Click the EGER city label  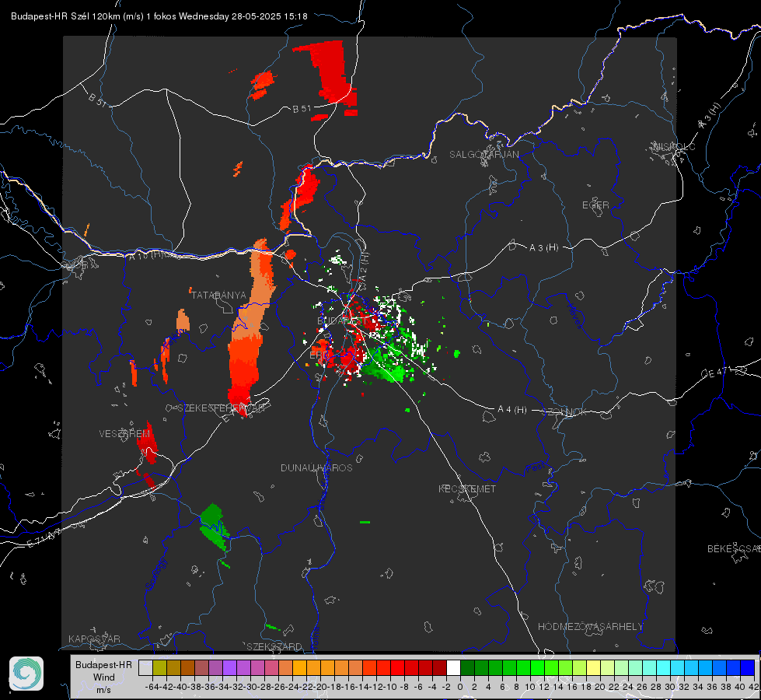pyautogui.click(x=595, y=205)
